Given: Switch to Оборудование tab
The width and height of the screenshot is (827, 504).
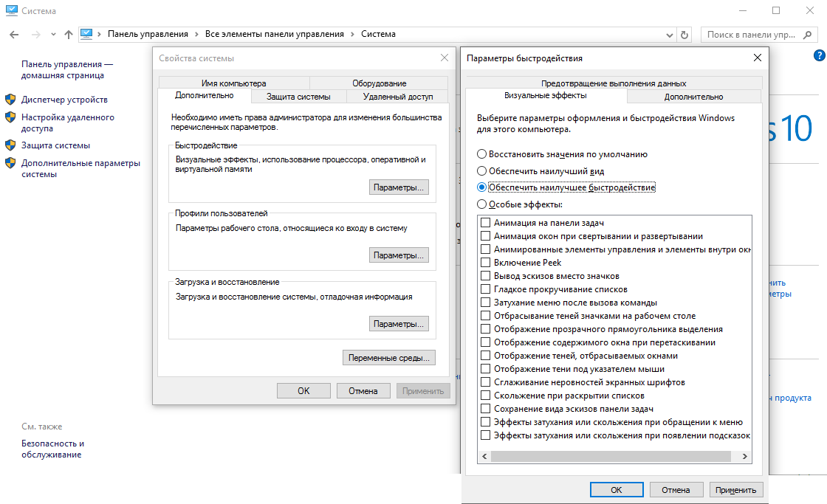Looking at the screenshot, I should point(380,83).
